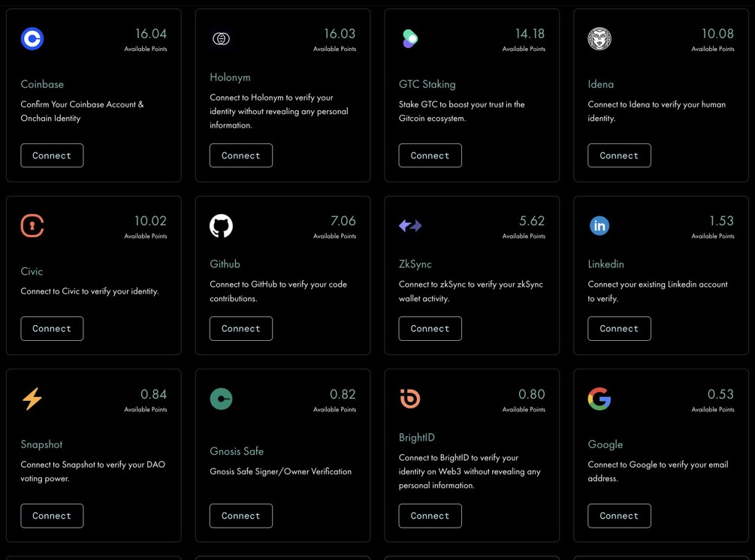Click the 16.03 available points value

coord(340,34)
